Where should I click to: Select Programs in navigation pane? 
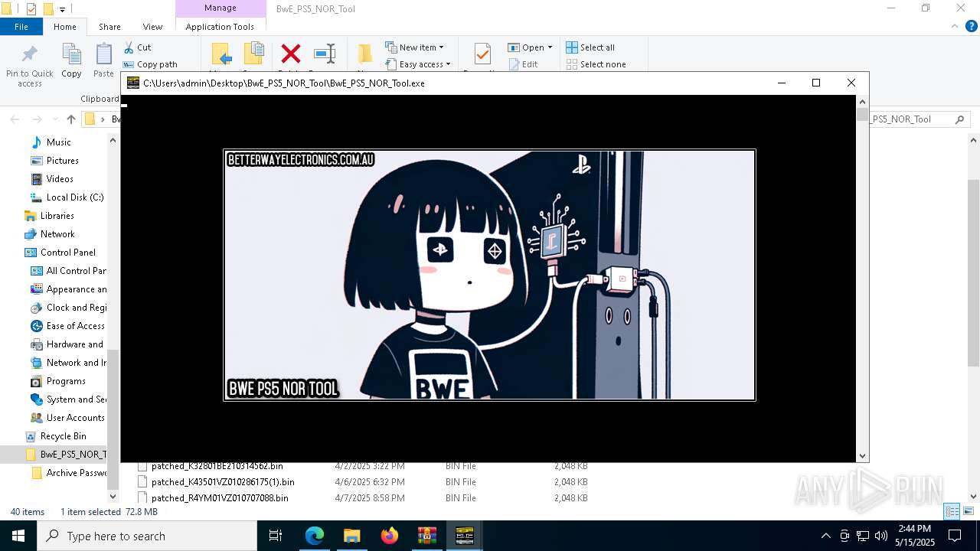tap(66, 381)
